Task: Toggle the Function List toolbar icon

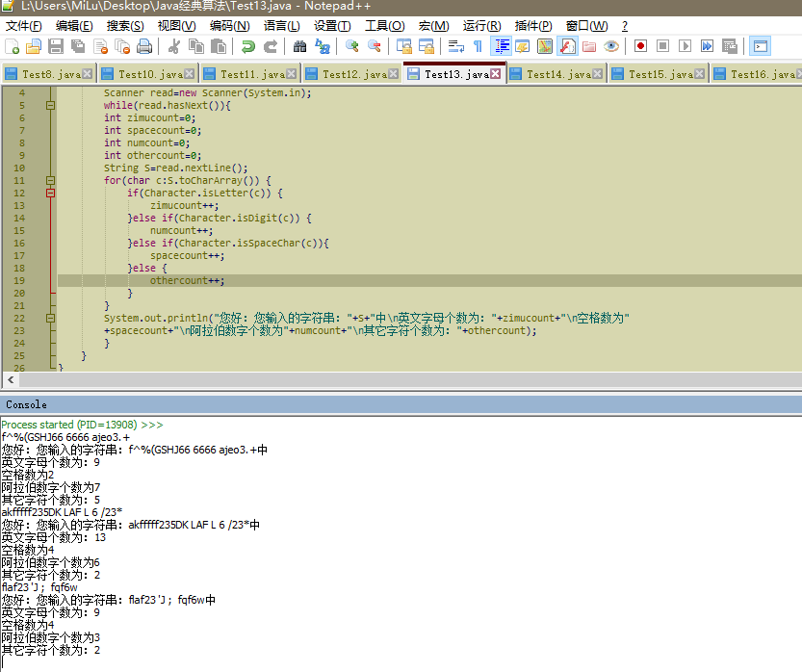Action: coord(567,46)
